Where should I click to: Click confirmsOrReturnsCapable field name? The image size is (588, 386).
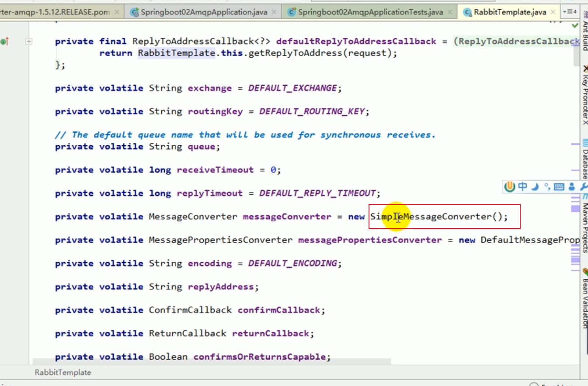tap(259, 357)
